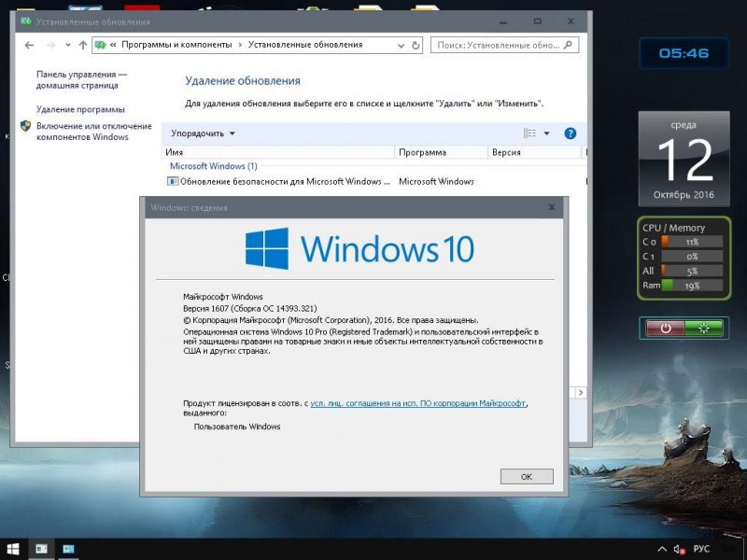Expand the chevron after Программы и компоненты
747x560 pixels.
pos(240,45)
